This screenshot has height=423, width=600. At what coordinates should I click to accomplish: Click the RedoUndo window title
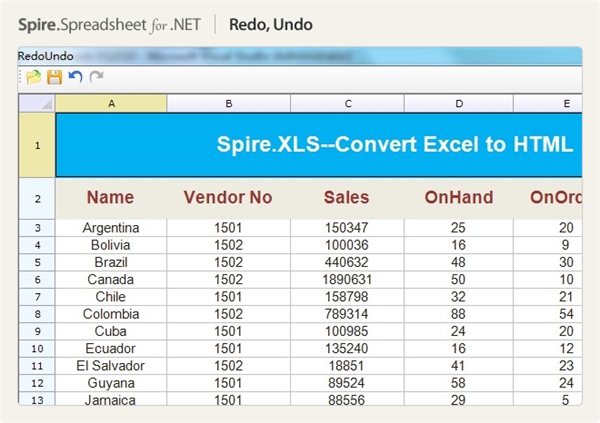click(x=46, y=56)
